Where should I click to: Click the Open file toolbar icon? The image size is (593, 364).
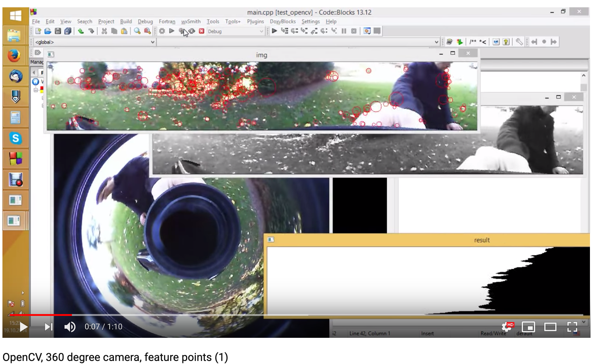pos(48,31)
